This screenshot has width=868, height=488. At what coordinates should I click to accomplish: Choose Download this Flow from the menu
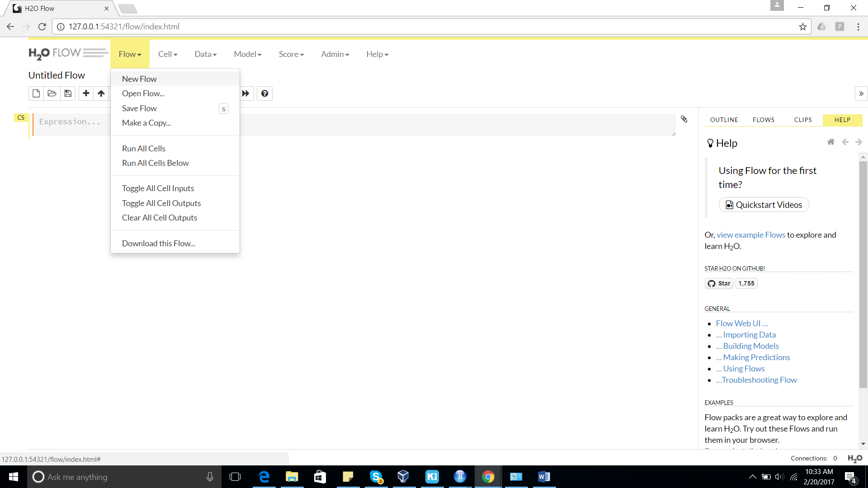(x=159, y=244)
